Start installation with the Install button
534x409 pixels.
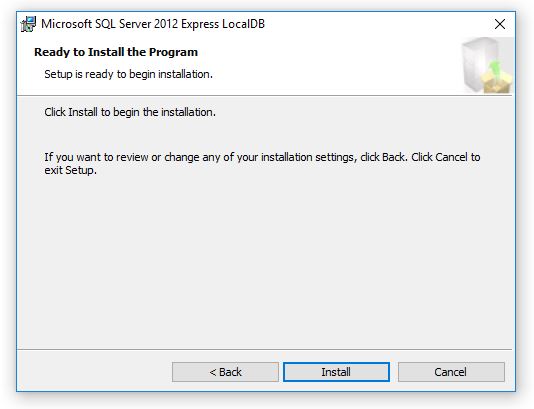[336, 372]
